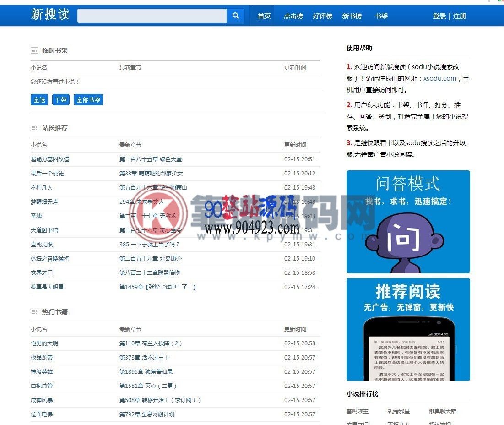Open the 点击榜 ranking page
This screenshot has height=425, width=504.
293,16
